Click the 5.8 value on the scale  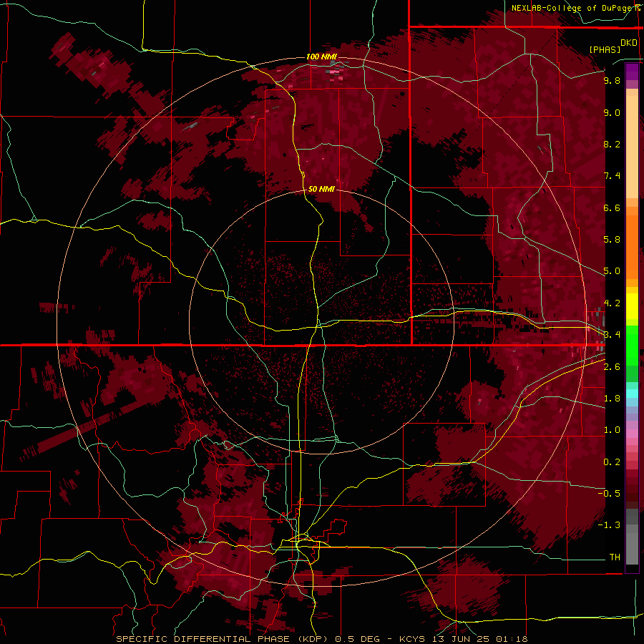click(x=612, y=240)
